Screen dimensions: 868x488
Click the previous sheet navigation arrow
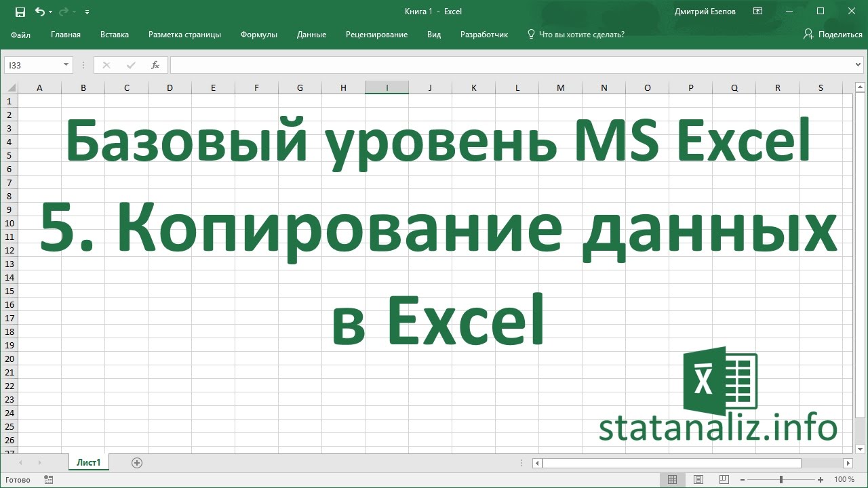click(21, 463)
